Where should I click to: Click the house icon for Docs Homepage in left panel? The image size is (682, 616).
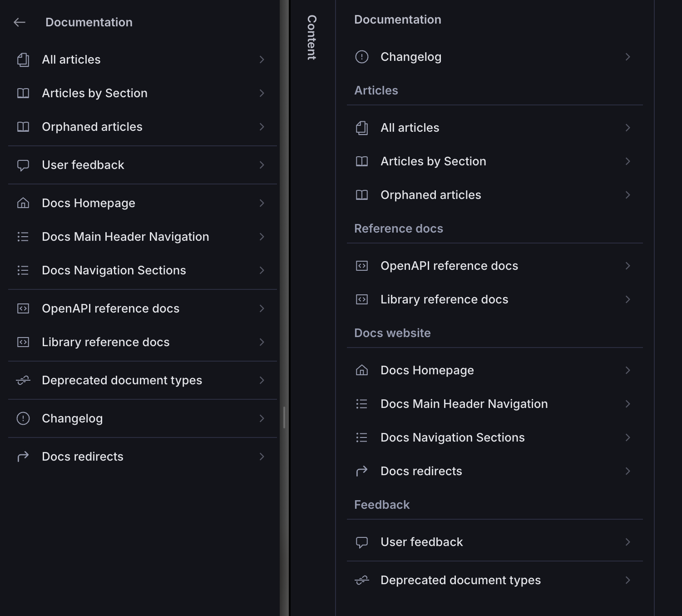23,203
